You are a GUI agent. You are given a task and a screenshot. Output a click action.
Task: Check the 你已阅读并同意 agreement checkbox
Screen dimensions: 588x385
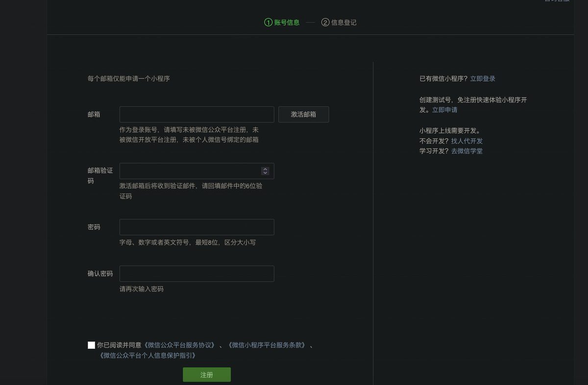(x=91, y=345)
